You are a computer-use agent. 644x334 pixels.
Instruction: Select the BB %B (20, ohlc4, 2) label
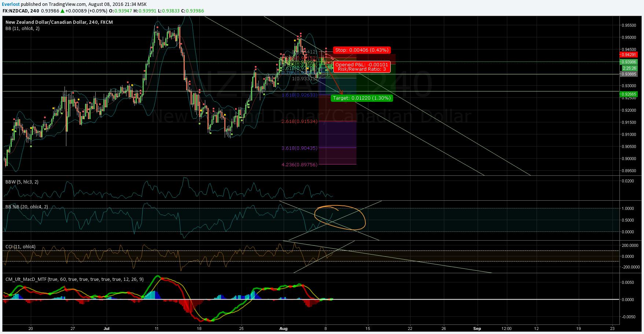click(x=26, y=207)
